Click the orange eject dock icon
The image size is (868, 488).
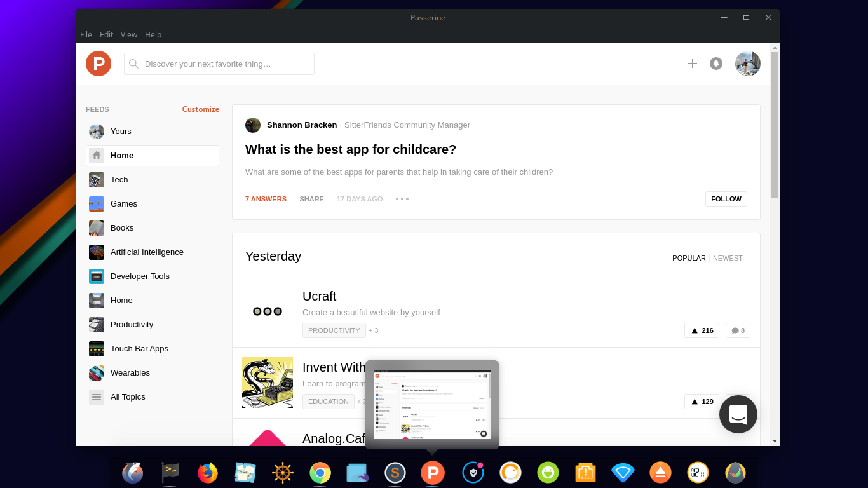pyautogui.click(x=660, y=473)
